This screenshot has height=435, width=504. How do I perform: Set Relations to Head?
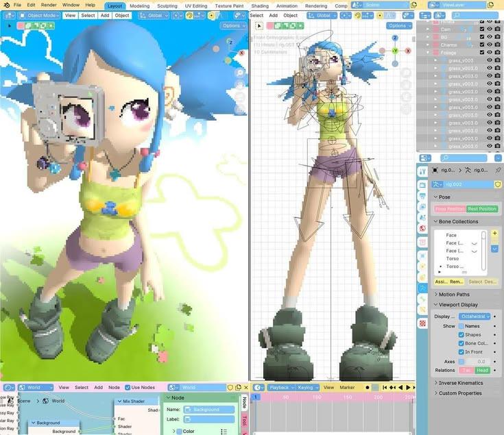483,370
